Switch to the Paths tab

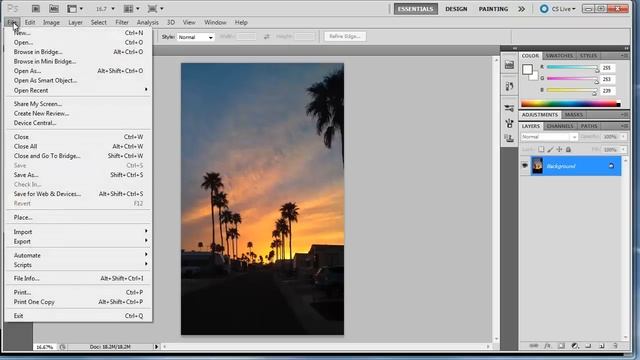pyautogui.click(x=589, y=126)
